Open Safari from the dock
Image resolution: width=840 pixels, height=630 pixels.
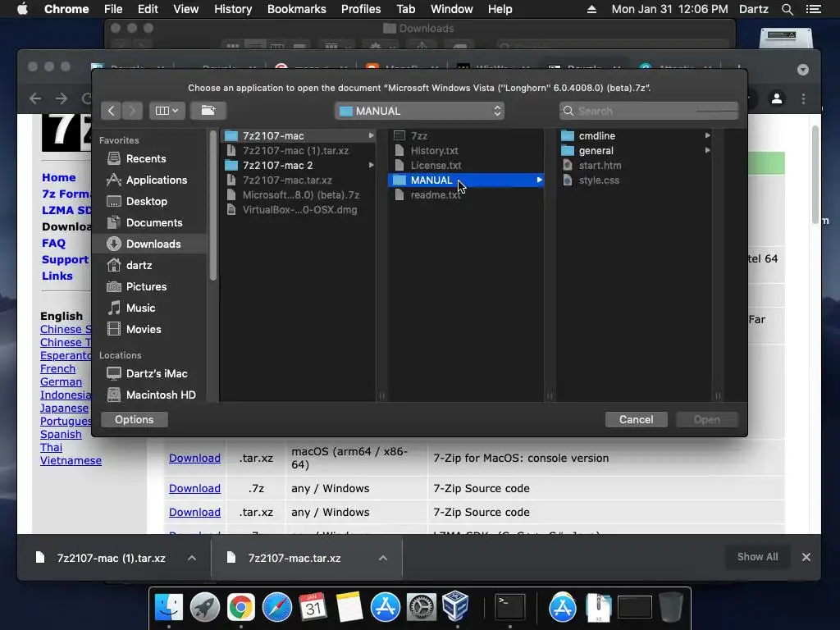277,608
